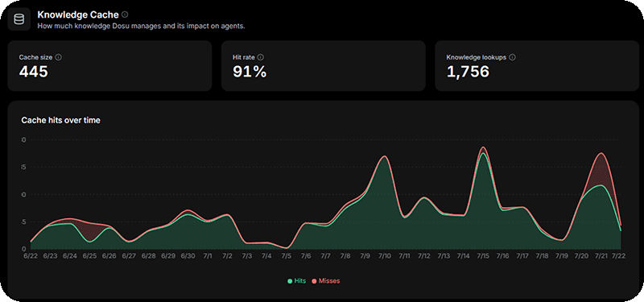Click the Knowledge Cache database icon

coord(19,19)
